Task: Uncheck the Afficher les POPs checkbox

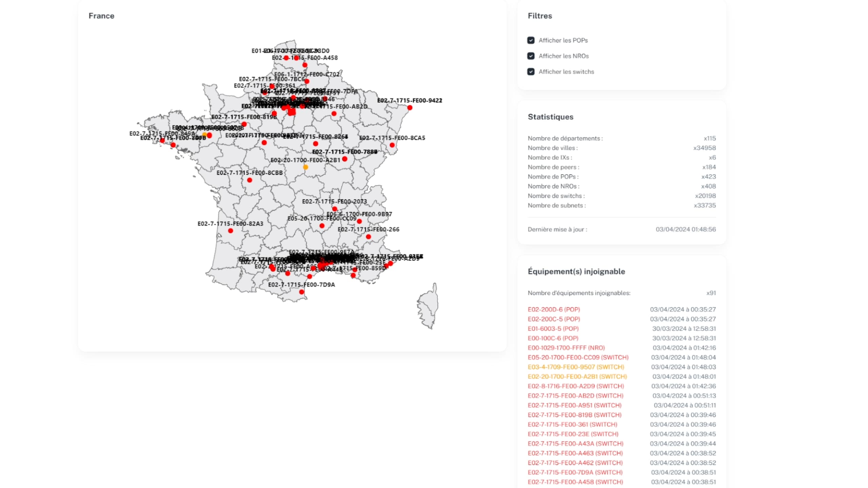Action: click(531, 40)
